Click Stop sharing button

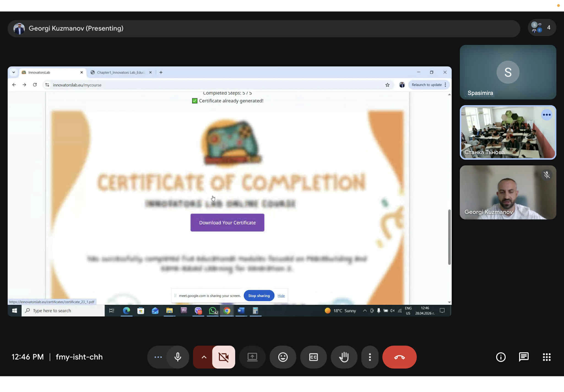(259, 296)
